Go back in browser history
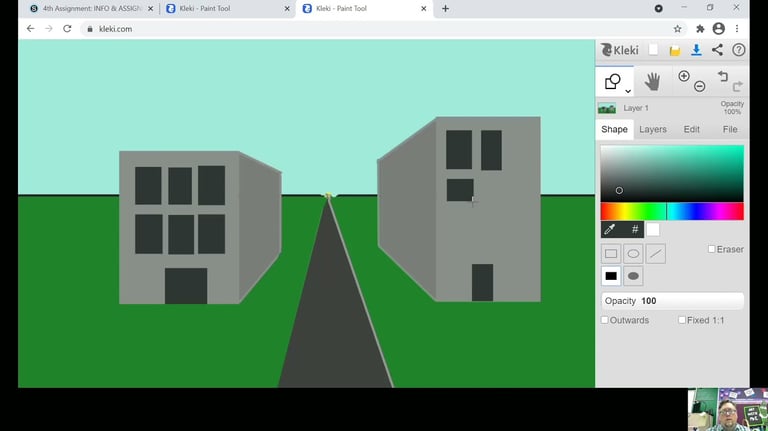The height and width of the screenshot is (431, 768). tap(30, 29)
